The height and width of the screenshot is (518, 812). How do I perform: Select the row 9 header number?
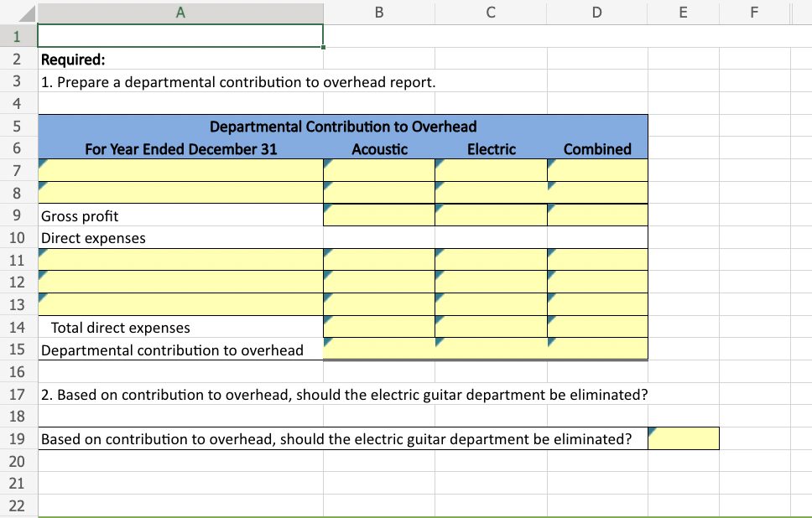coord(18,216)
